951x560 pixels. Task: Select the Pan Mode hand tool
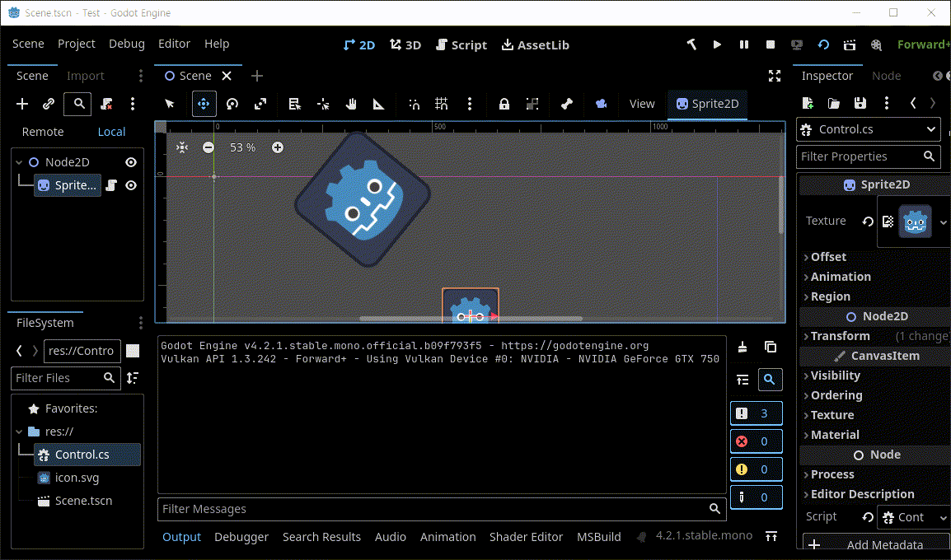(x=350, y=104)
